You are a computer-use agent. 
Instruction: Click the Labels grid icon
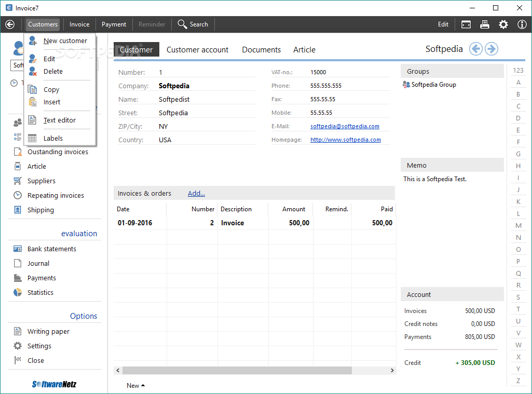(32, 138)
